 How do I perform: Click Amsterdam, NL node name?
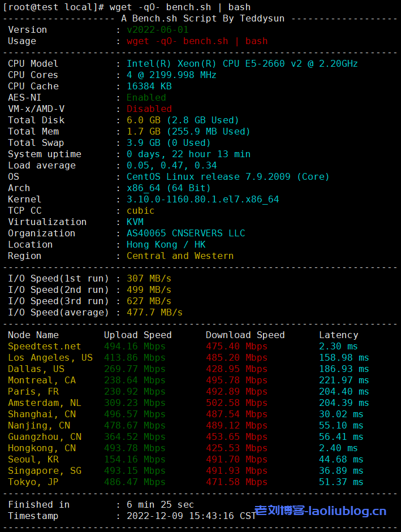pos(45,403)
